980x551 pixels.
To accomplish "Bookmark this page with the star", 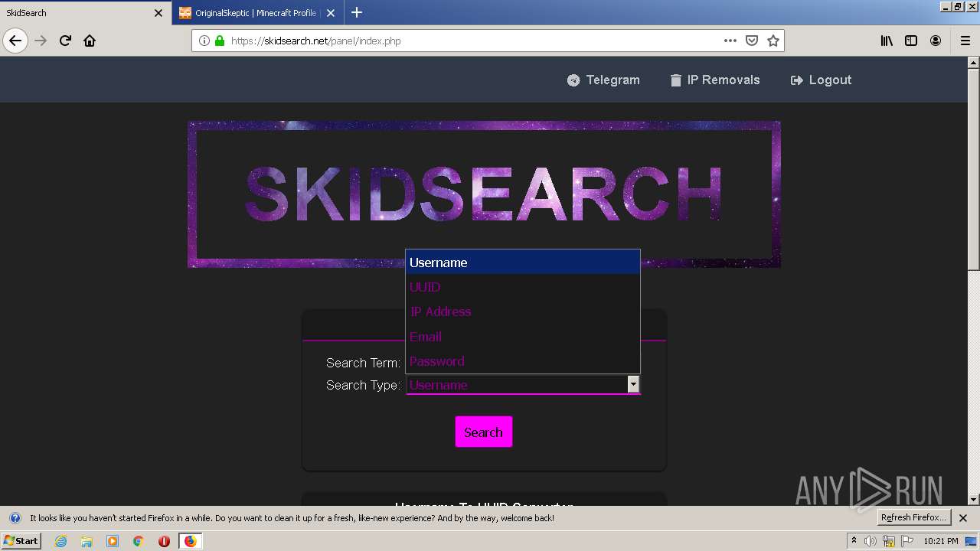I will pos(773,41).
